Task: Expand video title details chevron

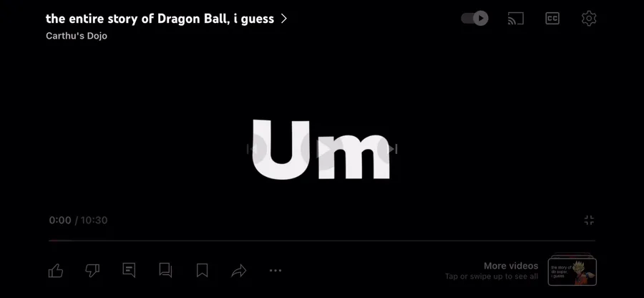Action: click(284, 19)
